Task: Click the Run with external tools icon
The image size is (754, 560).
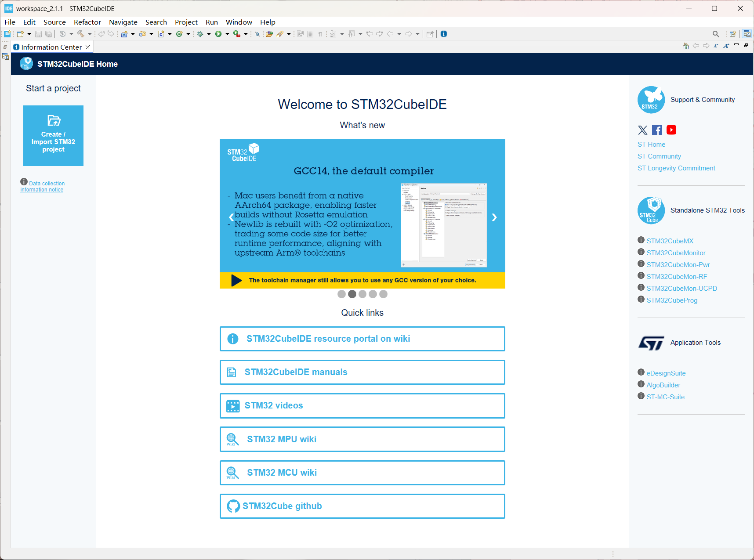Action: tap(237, 34)
